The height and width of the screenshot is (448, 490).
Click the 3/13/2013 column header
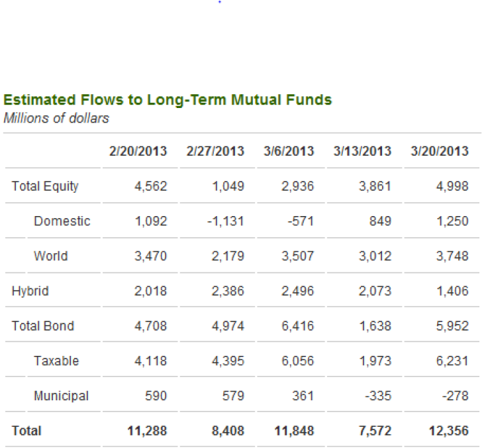[363, 151]
